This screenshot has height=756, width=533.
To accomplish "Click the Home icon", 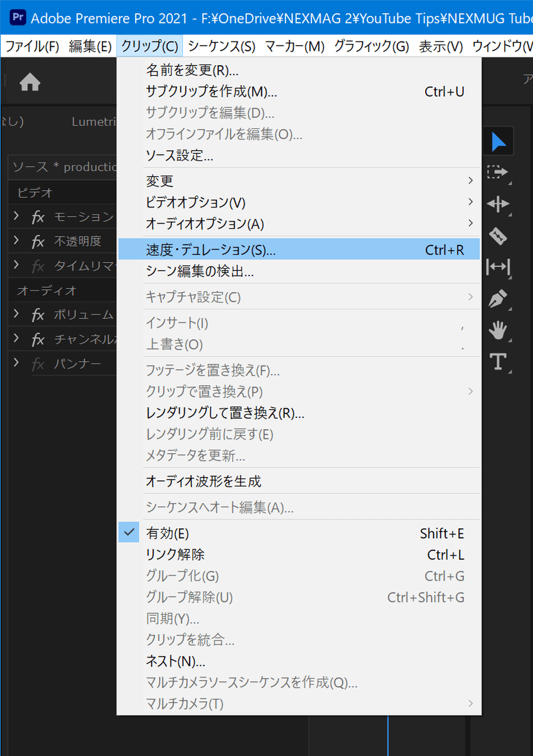I will pyautogui.click(x=30, y=83).
